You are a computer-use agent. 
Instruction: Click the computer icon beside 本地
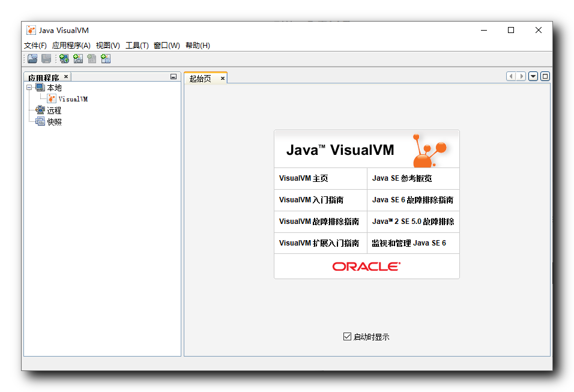click(40, 88)
